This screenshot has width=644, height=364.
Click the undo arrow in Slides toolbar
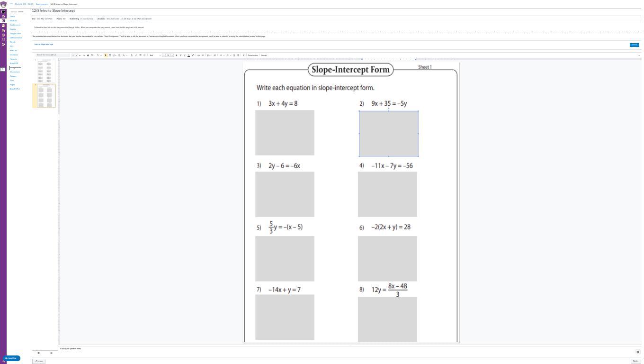tap(80, 55)
